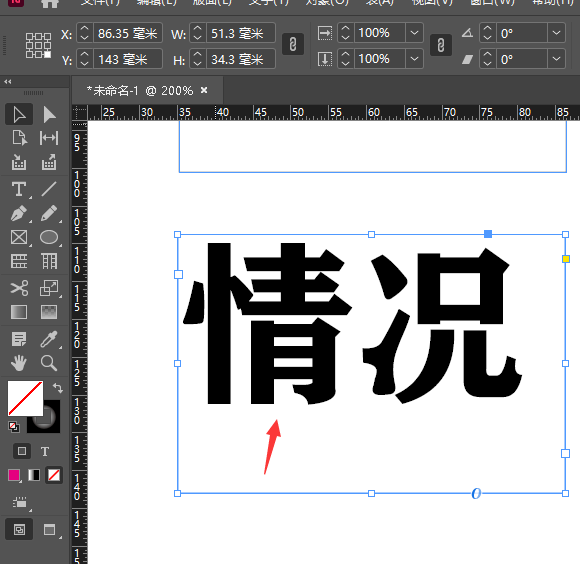Click the InDesign home icon

click(50, 3)
